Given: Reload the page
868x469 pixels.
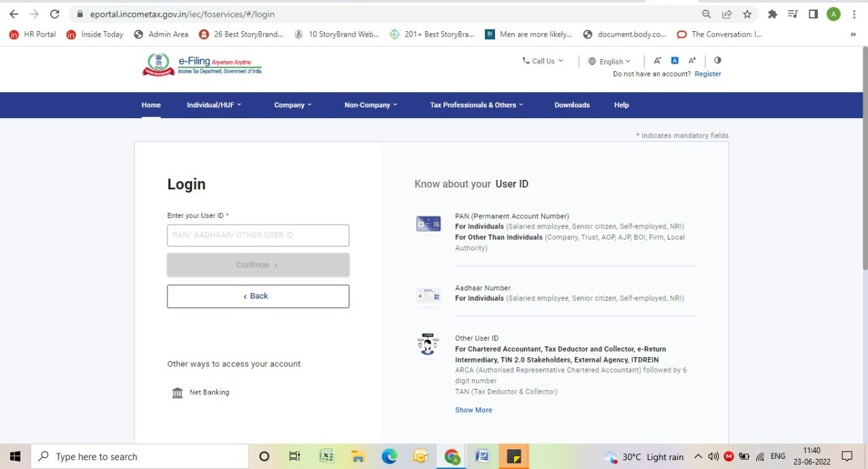Looking at the screenshot, I should (55, 14).
